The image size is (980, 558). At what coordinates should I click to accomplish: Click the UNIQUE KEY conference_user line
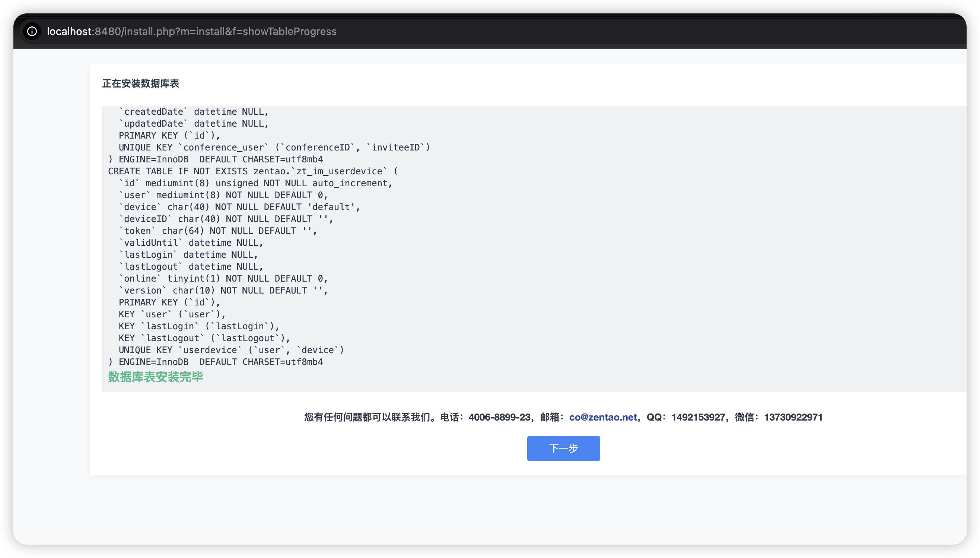tap(274, 148)
